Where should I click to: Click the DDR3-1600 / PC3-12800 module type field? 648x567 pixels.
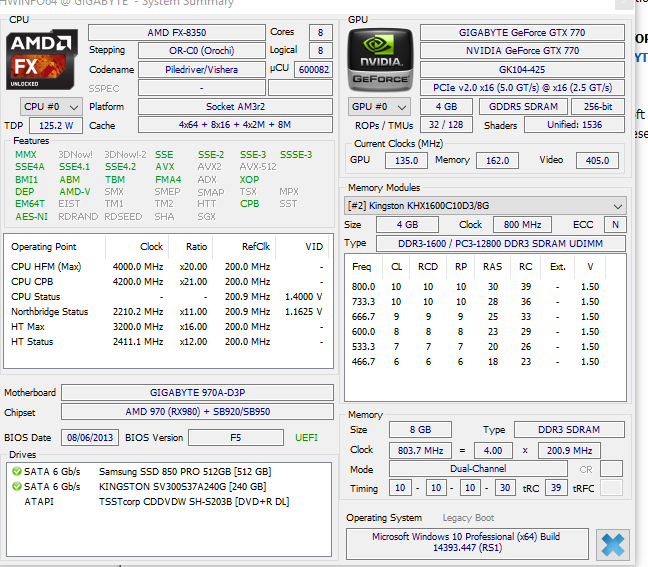pyautogui.click(x=500, y=244)
